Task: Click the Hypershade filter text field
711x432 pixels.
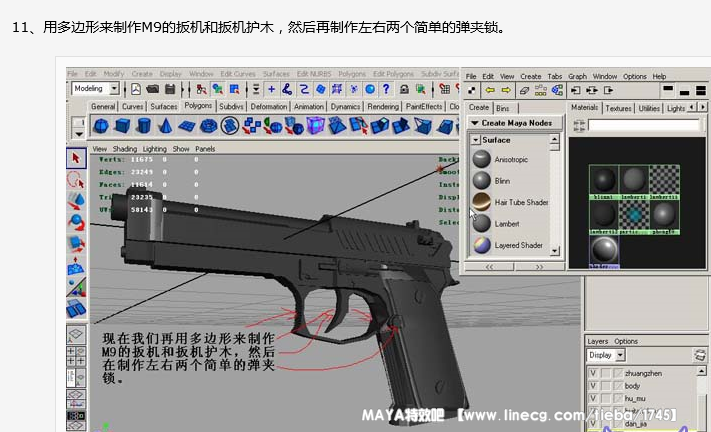Action: pos(644,125)
